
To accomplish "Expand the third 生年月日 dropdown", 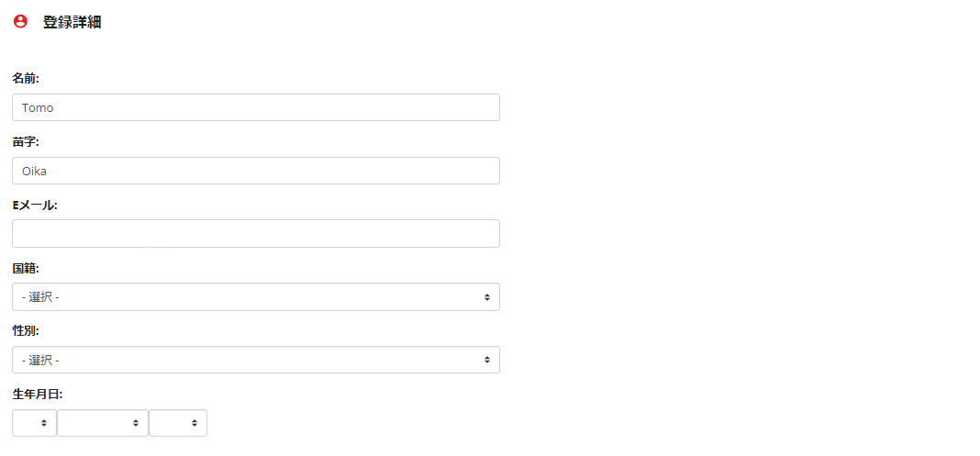I will click(178, 423).
